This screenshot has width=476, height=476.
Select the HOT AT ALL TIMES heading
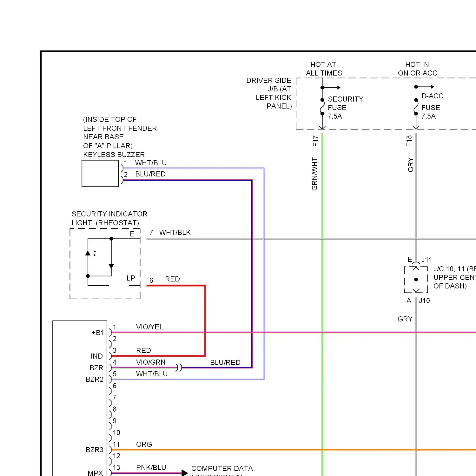tap(324, 69)
